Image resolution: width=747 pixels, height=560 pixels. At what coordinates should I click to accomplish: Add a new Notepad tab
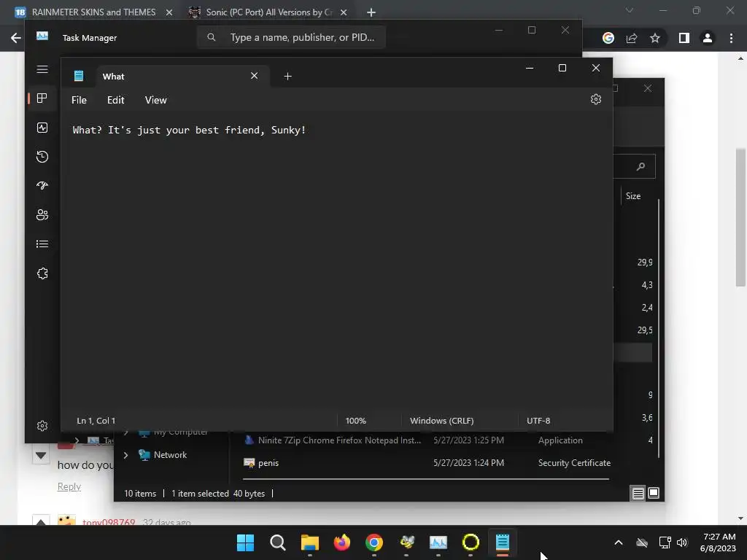click(x=287, y=76)
